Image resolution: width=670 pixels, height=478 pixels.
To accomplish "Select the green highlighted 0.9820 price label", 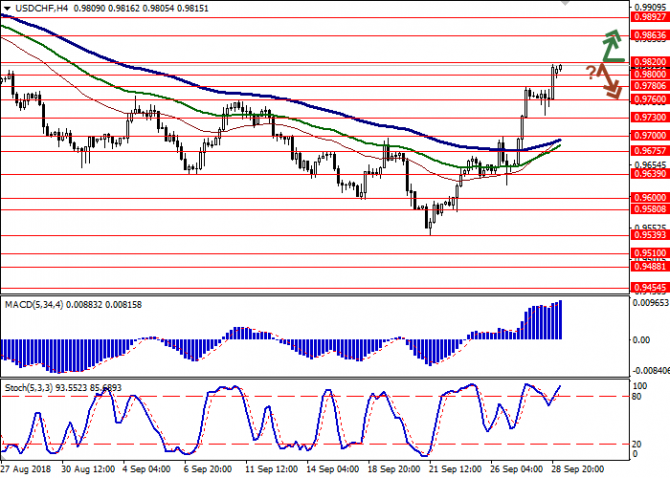I will (x=647, y=60).
